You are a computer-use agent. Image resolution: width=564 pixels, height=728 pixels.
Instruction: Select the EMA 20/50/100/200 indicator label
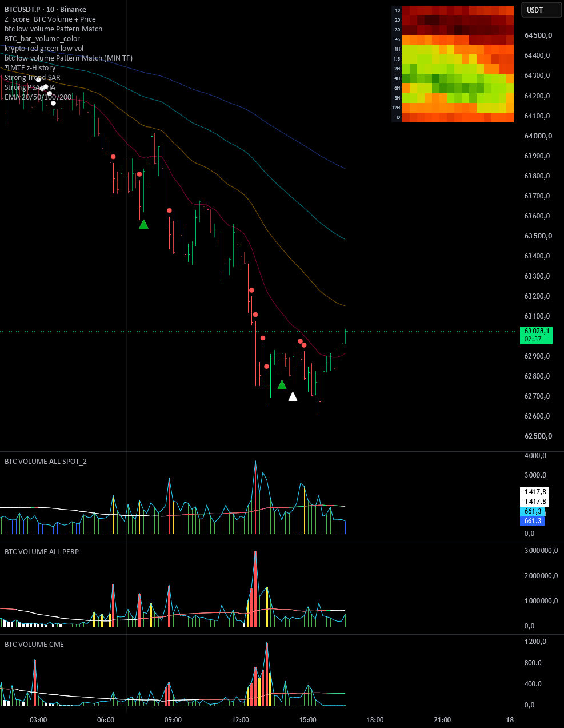pos(38,97)
